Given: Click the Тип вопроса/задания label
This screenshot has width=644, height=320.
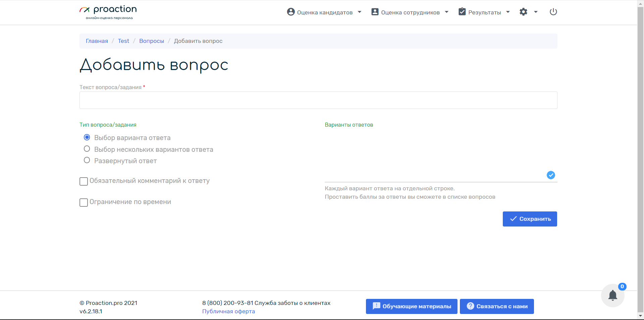Looking at the screenshot, I should pyautogui.click(x=108, y=125).
